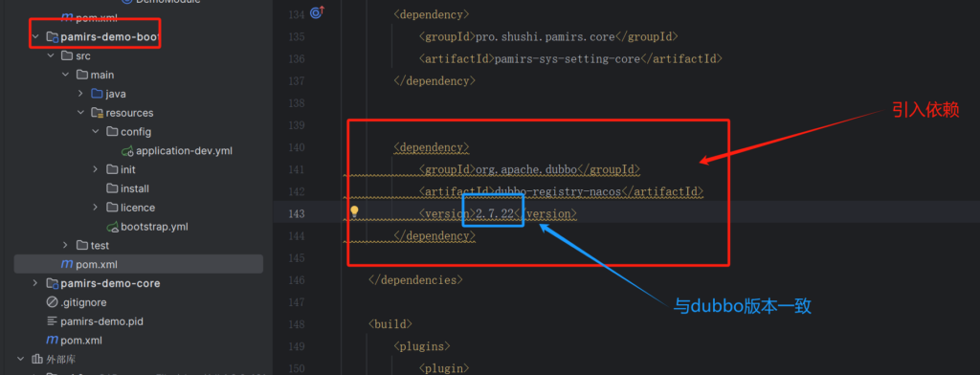Click the 外部库 library icon
This screenshot has width=980, height=375.
37,359
